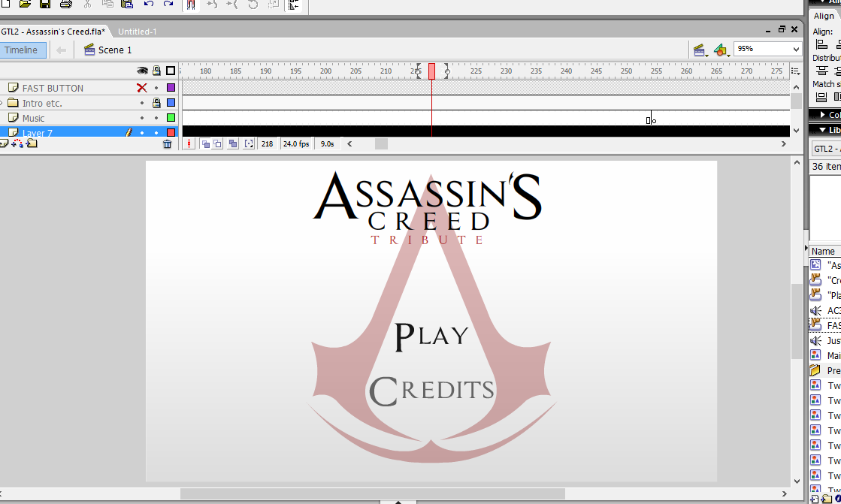Image resolution: width=841 pixels, height=504 pixels.
Task: Open the Align toolbar icon
Action: [x=293, y=5]
